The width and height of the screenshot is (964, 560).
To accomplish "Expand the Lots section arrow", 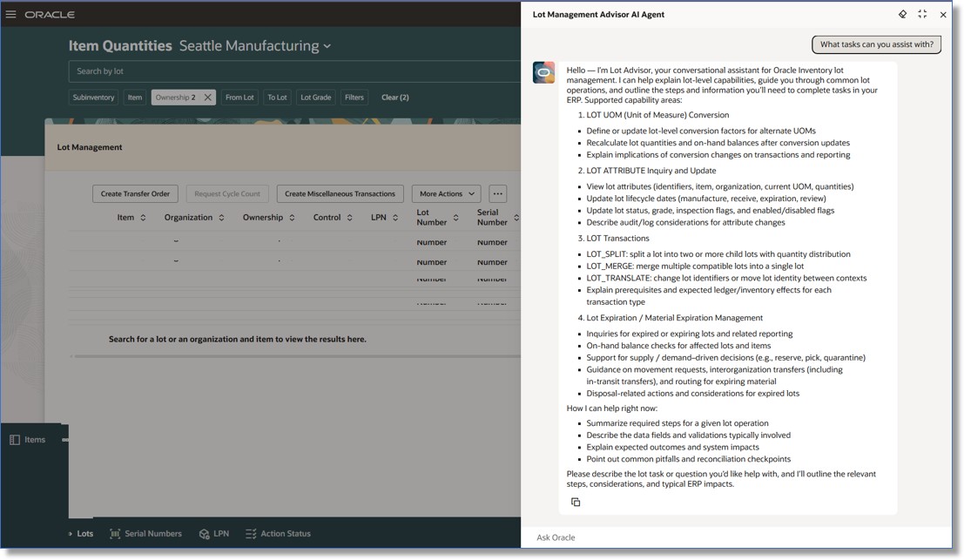I will 70,533.
